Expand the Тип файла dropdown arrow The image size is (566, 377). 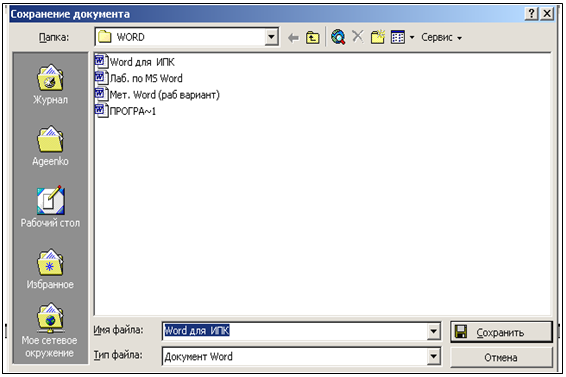click(x=434, y=357)
